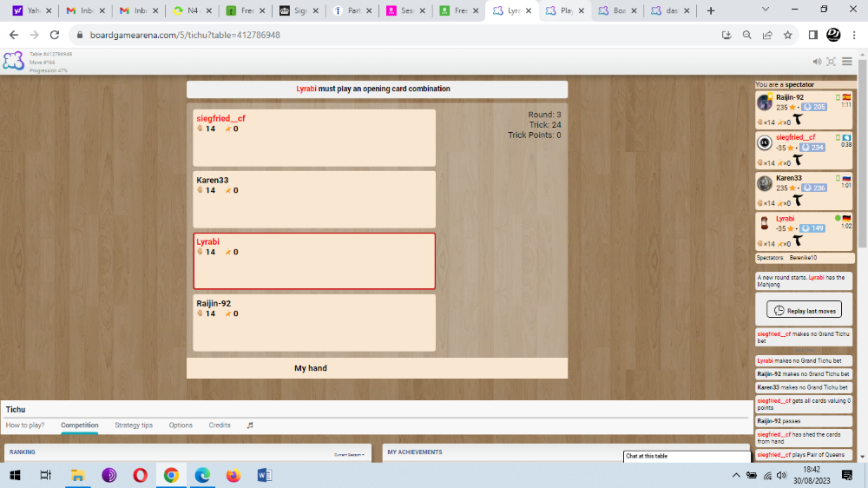Expand the tab search chevron
868x488 pixels.
(x=766, y=10)
